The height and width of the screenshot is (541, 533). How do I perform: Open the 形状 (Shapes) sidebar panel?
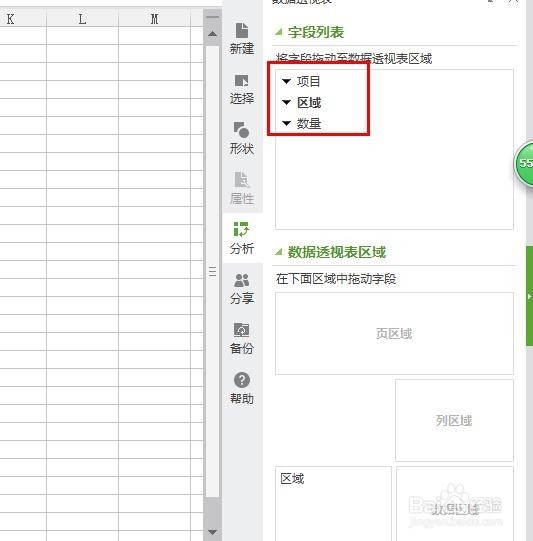(242, 139)
